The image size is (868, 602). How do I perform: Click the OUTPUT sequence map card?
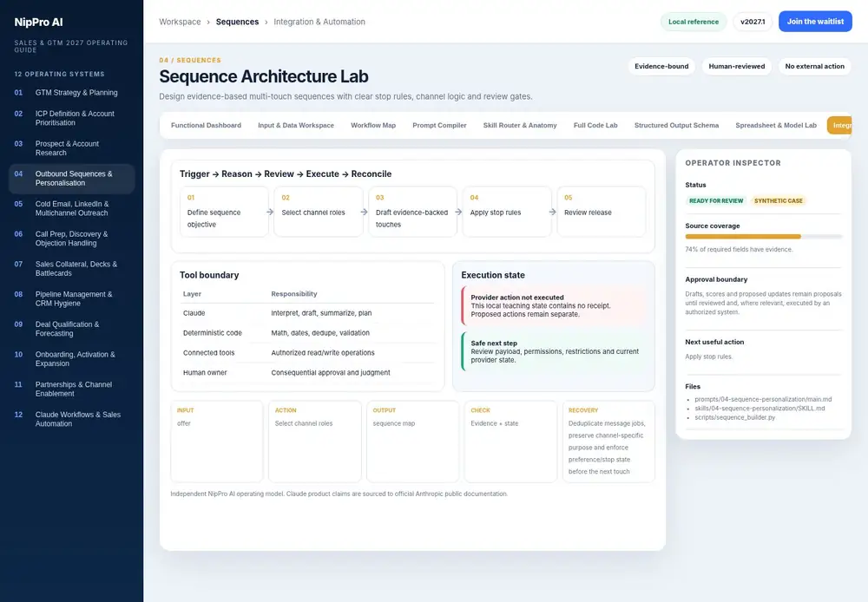[412, 442]
